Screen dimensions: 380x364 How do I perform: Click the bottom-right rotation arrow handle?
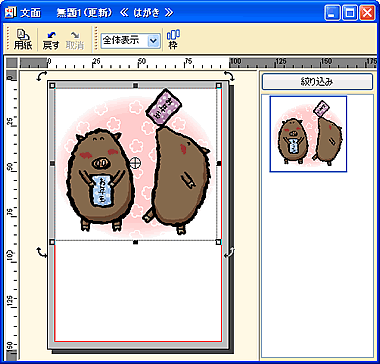pyautogui.click(x=229, y=252)
